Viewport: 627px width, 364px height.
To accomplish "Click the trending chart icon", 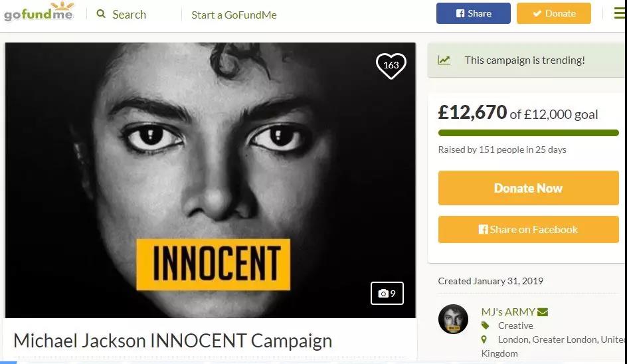I will 444,60.
